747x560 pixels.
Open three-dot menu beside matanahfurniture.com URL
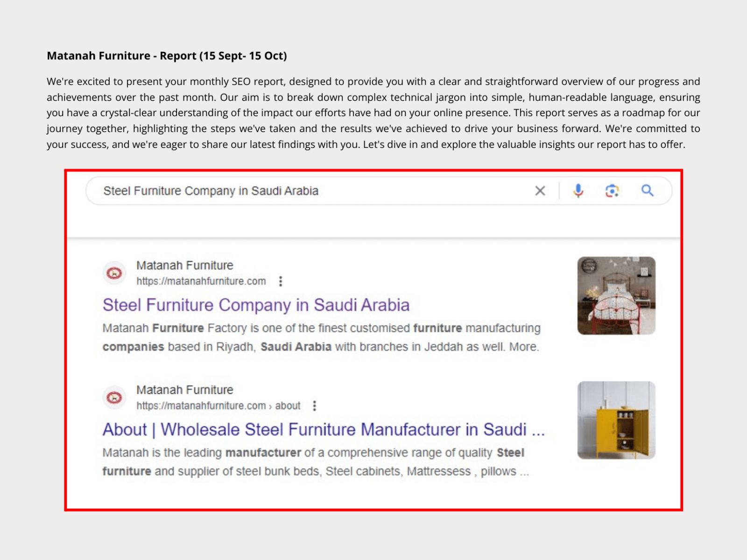point(280,281)
